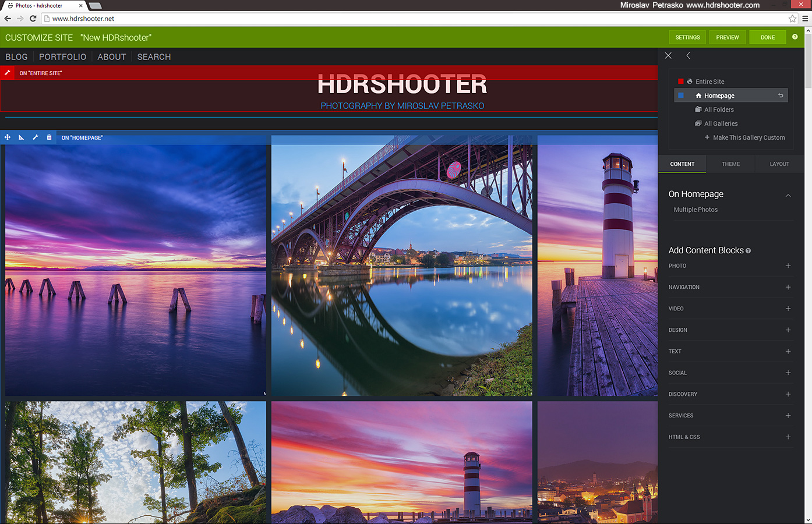Viewport: 812px width, 524px height.
Task: Open the bridge reflection photo thumbnail
Action: click(402, 265)
